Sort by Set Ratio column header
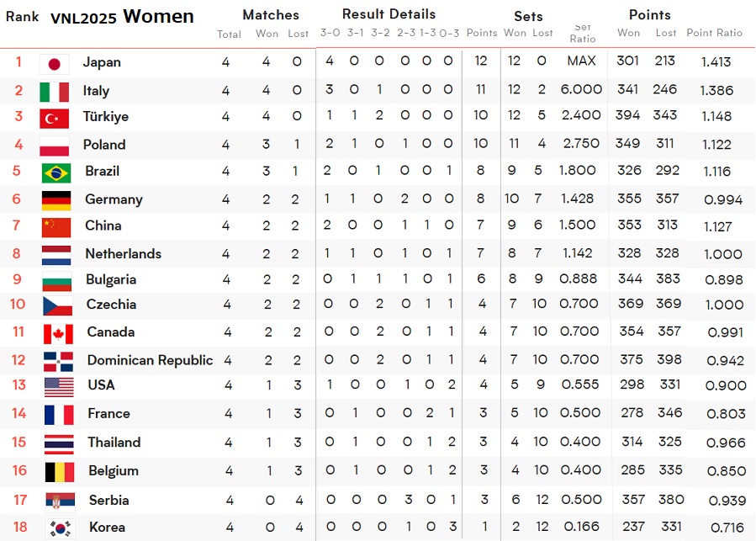756x541 pixels. (583, 34)
